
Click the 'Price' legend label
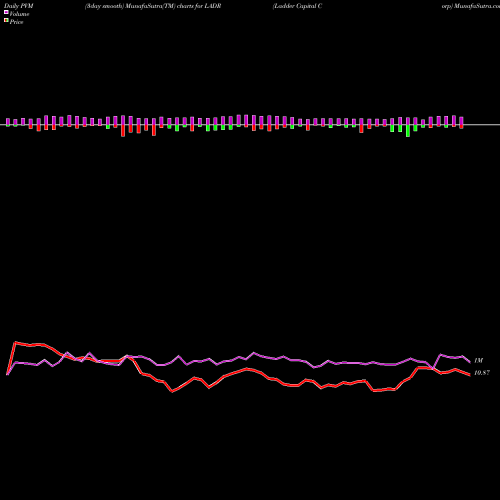coord(16,22)
